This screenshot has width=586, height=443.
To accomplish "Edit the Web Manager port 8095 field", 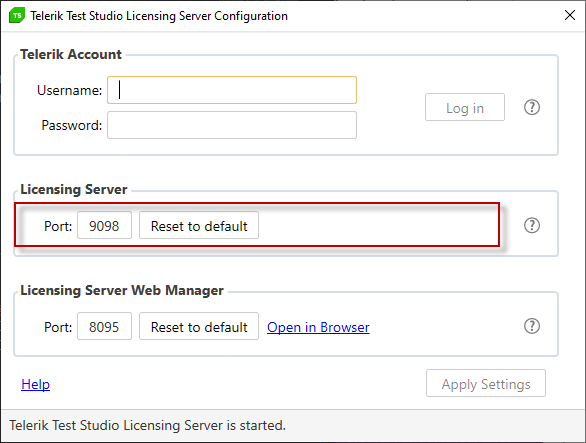I will (104, 326).
